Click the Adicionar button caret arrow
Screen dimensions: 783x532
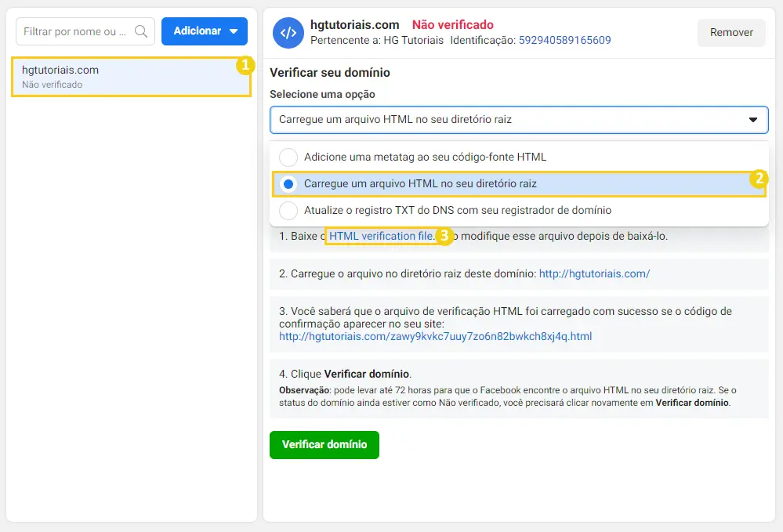(x=234, y=31)
